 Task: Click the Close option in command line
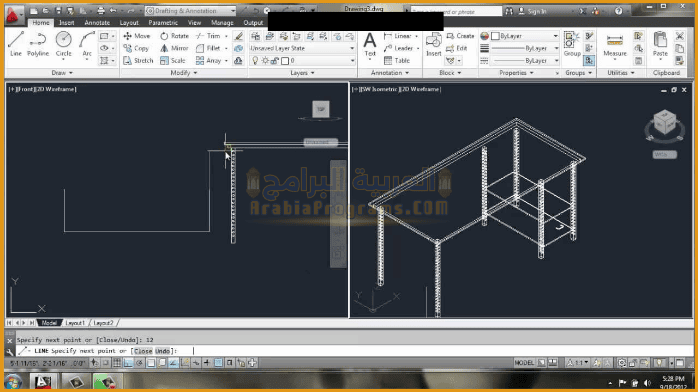(x=143, y=351)
